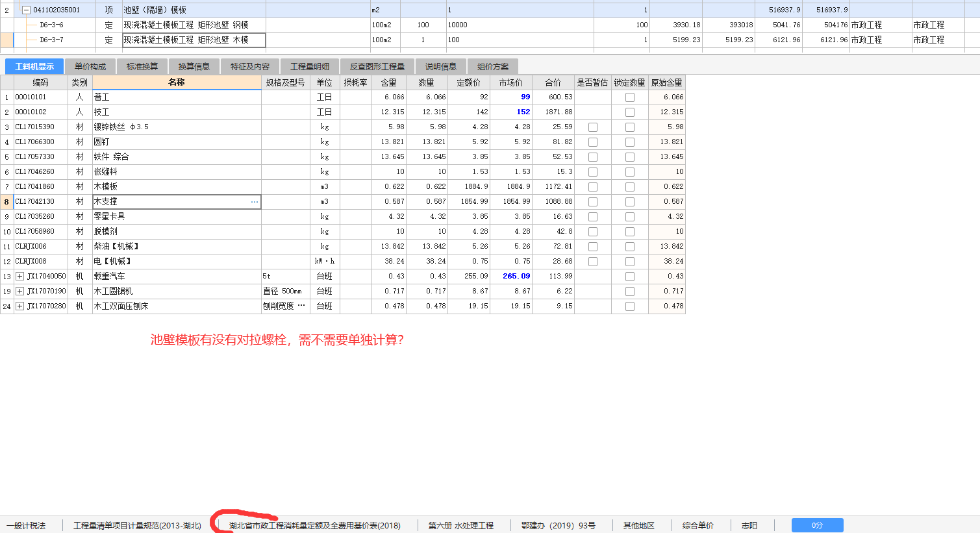Tick 是否暂估 for 镀锌铁丝 row
980x533 pixels.
click(x=593, y=127)
